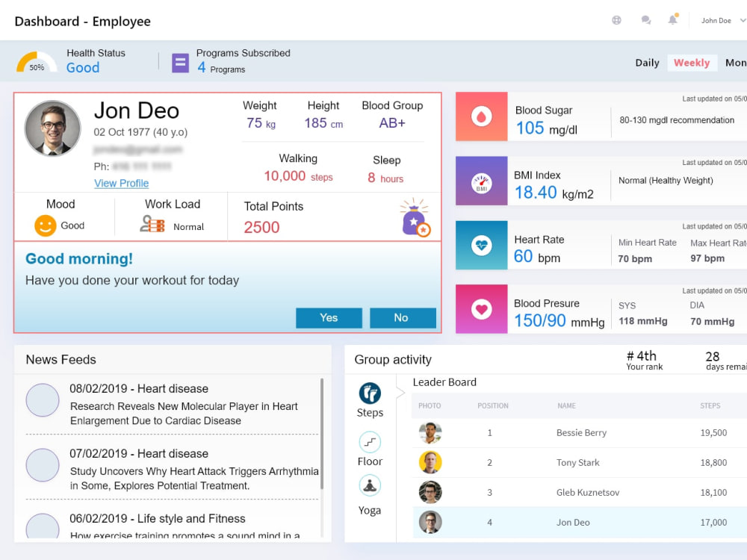
Task: Select the Floor stairs activity icon
Action: (370, 442)
